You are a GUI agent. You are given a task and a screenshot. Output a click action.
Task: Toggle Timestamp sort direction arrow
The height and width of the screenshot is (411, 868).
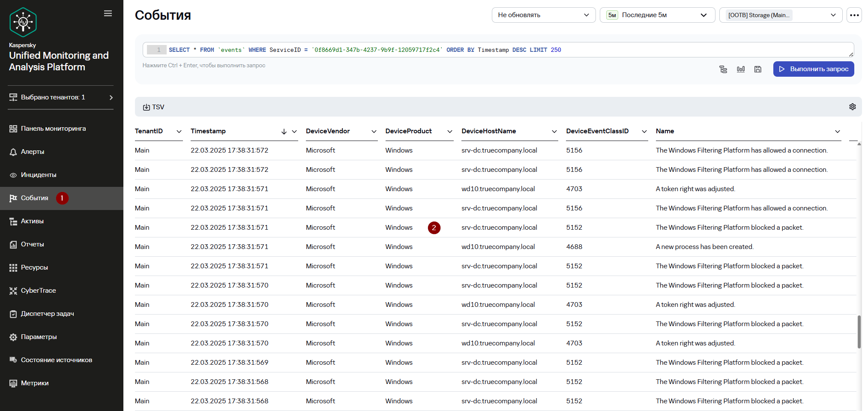point(284,132)
